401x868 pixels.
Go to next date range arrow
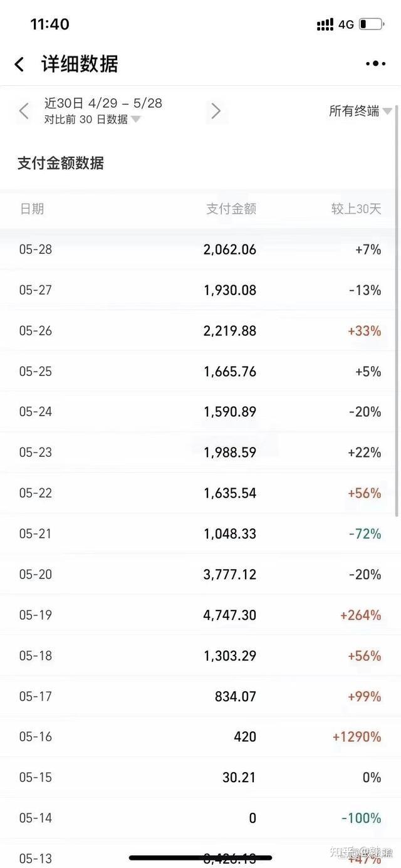coord(216,111)
